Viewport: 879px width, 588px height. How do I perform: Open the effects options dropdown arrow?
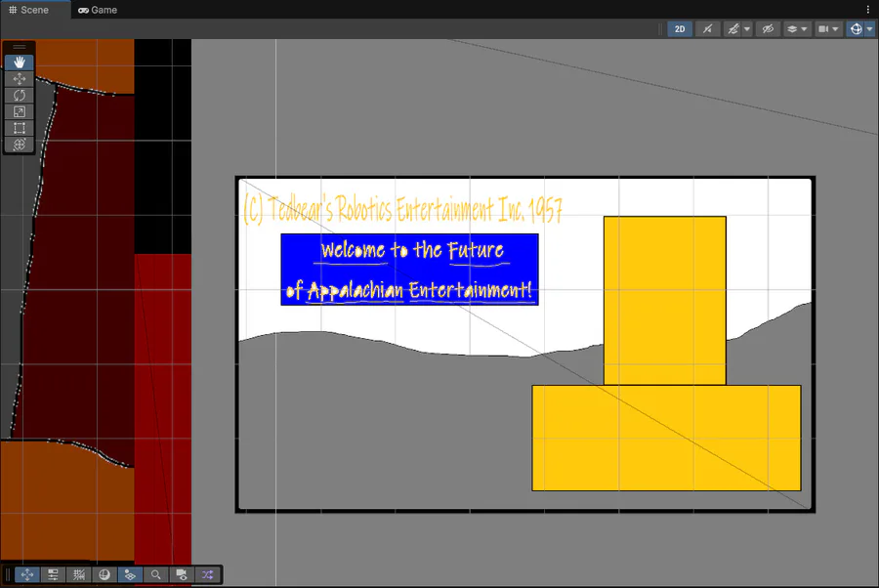747,29
